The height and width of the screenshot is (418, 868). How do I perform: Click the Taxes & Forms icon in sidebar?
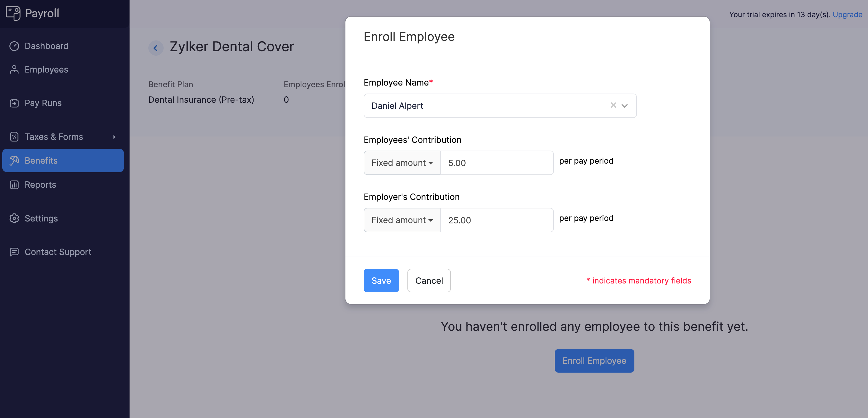coord(15,136)
